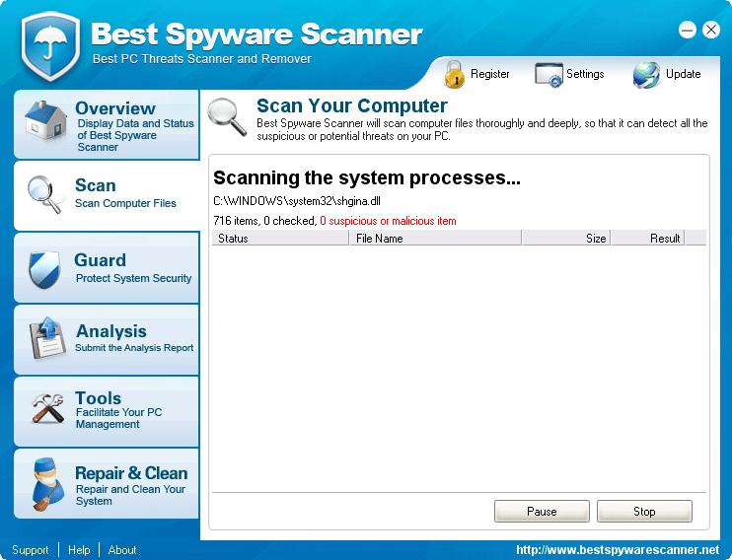Sort by the Result column header

point(648,238)
